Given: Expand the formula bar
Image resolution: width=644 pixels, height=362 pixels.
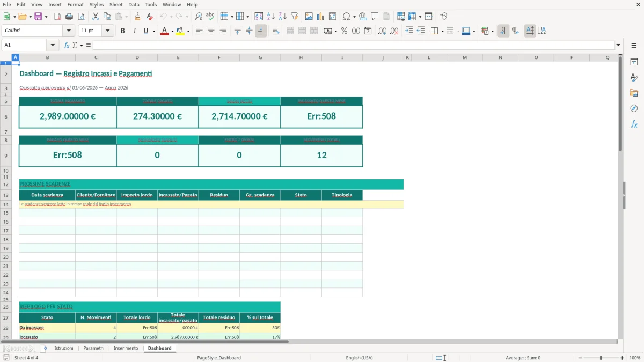Looking at the screenshot, I should pyautogui.click(x=618, y=45).
